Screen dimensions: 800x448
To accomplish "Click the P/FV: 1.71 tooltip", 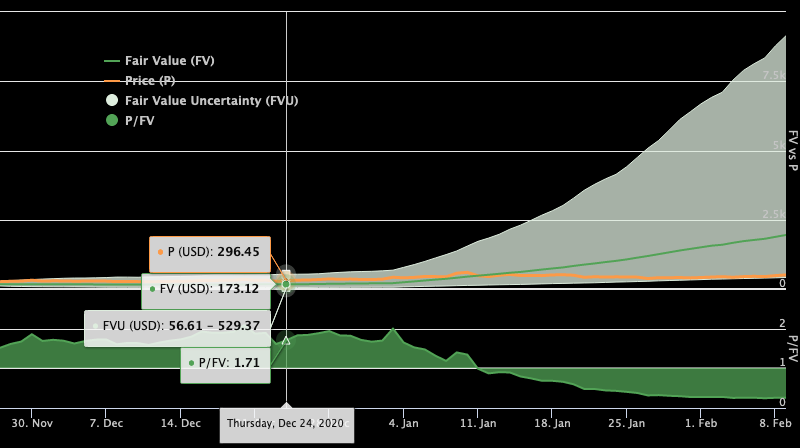I will click(225, 365).
